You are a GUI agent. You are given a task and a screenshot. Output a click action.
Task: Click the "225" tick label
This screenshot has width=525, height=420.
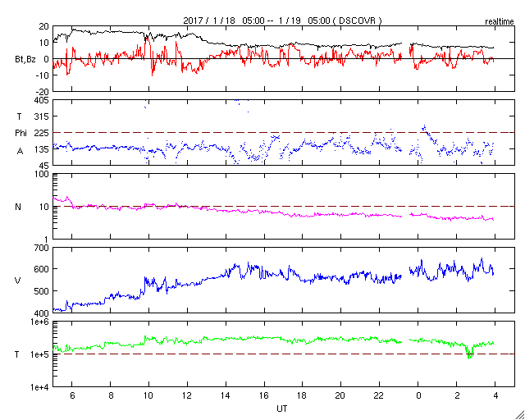pyautogui.click(x=43, y=133)
